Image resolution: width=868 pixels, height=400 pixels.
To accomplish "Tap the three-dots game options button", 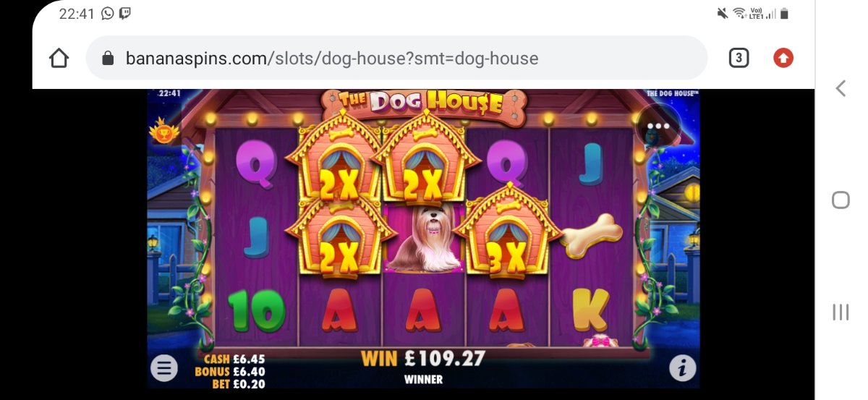I will [x=658, y=126].
